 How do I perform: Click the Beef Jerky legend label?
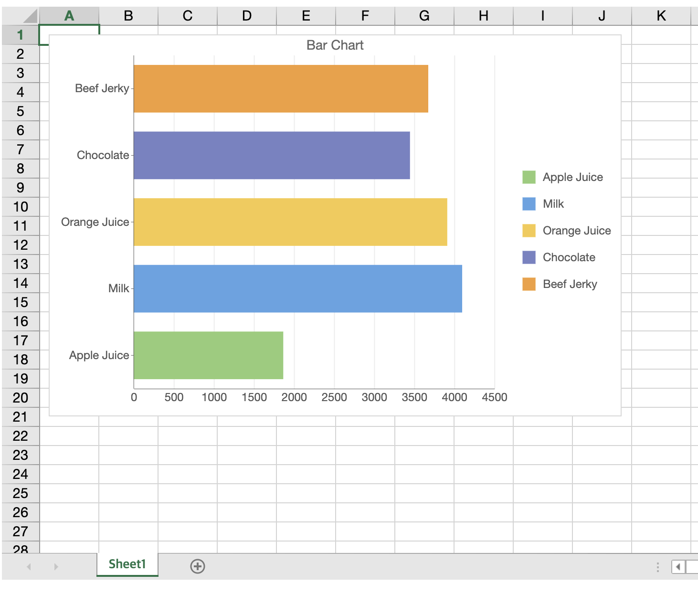tap(570, 284)
